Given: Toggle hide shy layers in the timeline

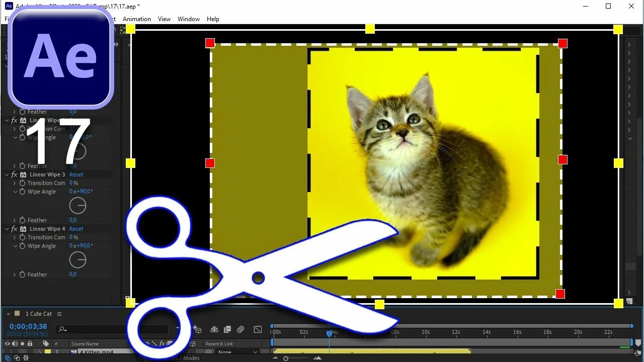Looking at the screenshot, I should (214, 329).
